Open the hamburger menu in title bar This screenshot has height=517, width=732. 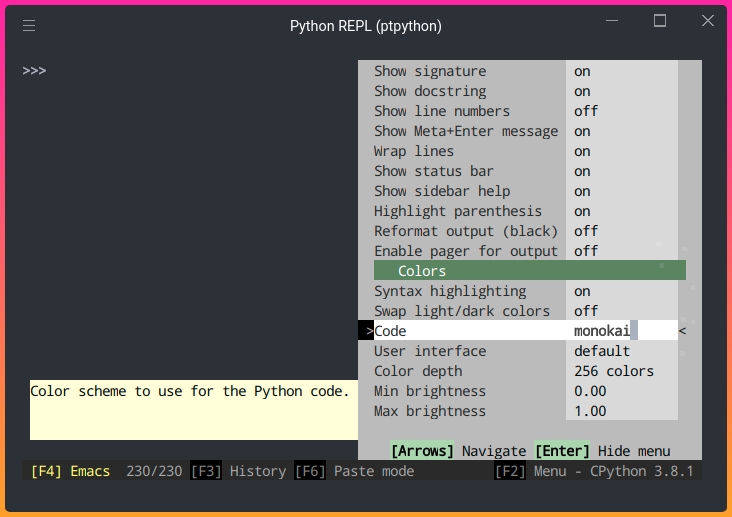coord(29,26)
